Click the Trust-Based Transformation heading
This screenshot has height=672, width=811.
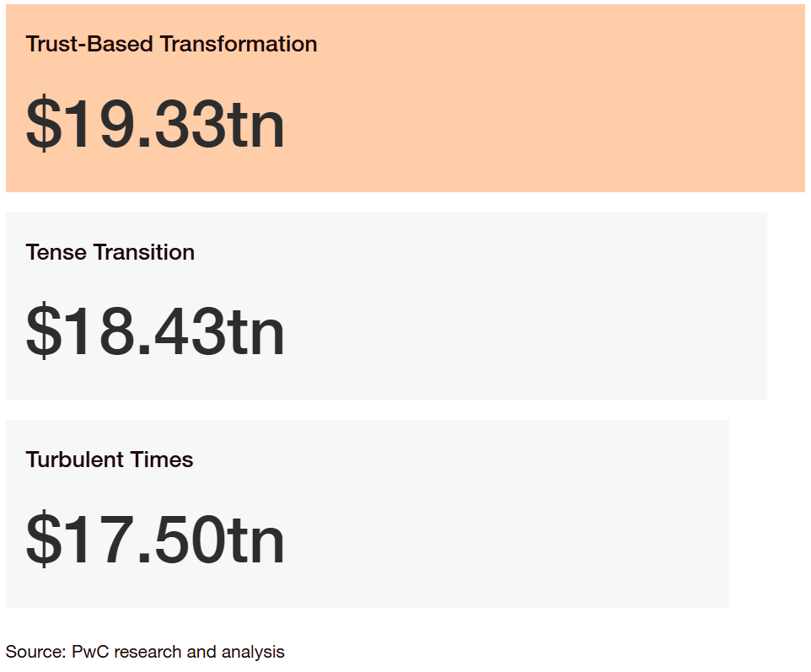(171, 44)
